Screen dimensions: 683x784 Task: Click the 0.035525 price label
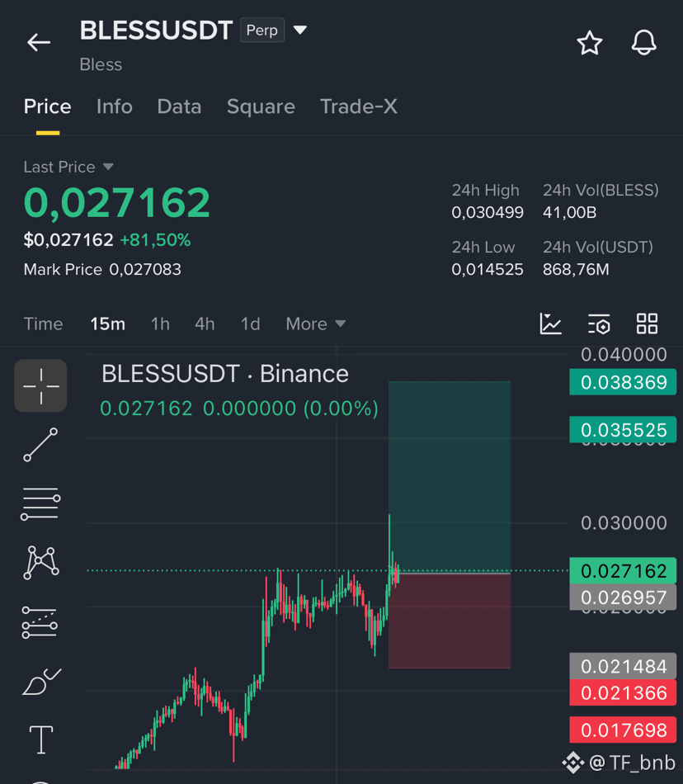pyautogui.click(x=623, y=430)
